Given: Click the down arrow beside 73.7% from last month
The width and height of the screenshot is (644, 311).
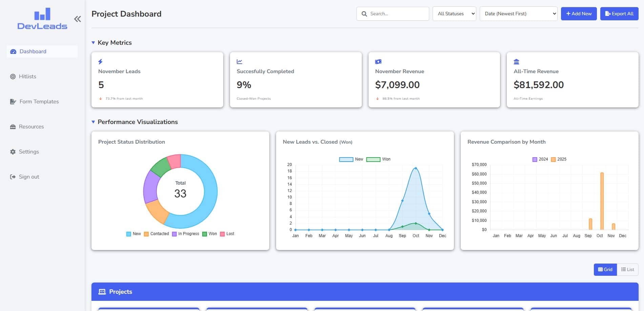Looking at the screenshot, I should click(101, 99).
